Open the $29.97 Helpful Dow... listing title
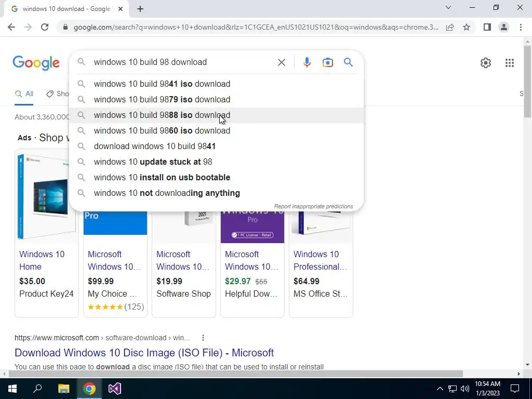The image size is (532, 399). 251,260
